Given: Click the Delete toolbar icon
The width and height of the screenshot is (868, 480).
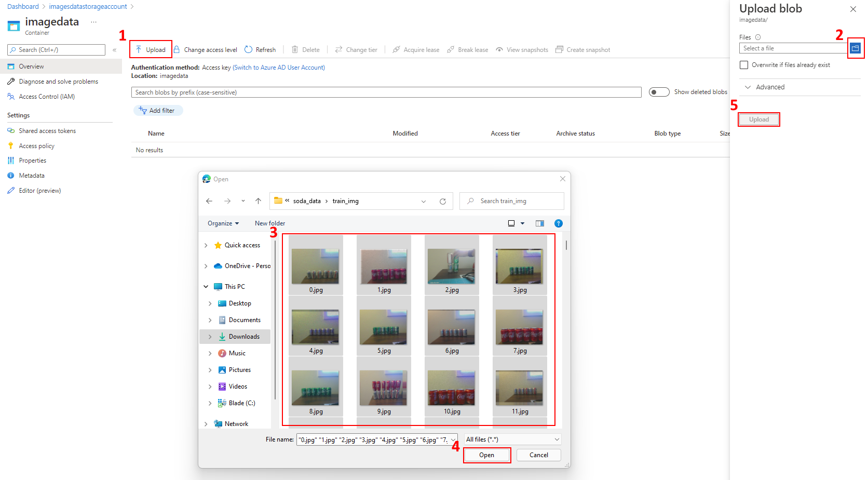Looking at the screenshot, I should click(x=295, y=50).
